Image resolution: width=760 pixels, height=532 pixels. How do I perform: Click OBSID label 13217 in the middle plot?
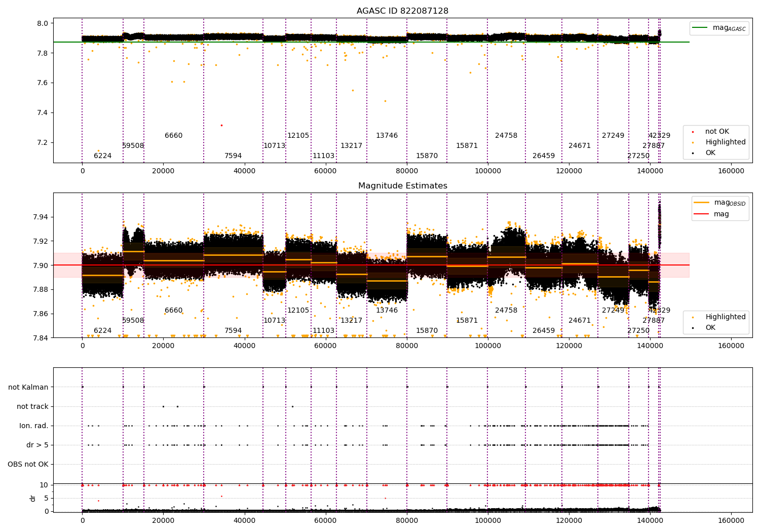351,321
